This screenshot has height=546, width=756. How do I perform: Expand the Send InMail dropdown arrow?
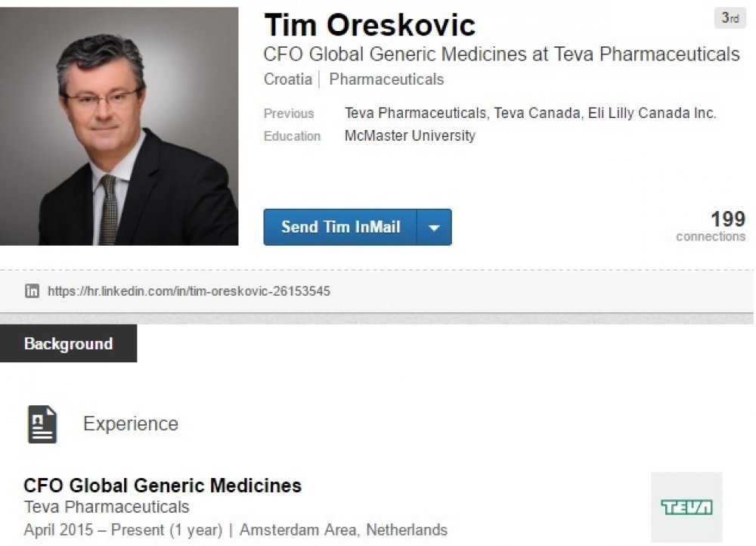pyautogui.click(x=434, y=227)
